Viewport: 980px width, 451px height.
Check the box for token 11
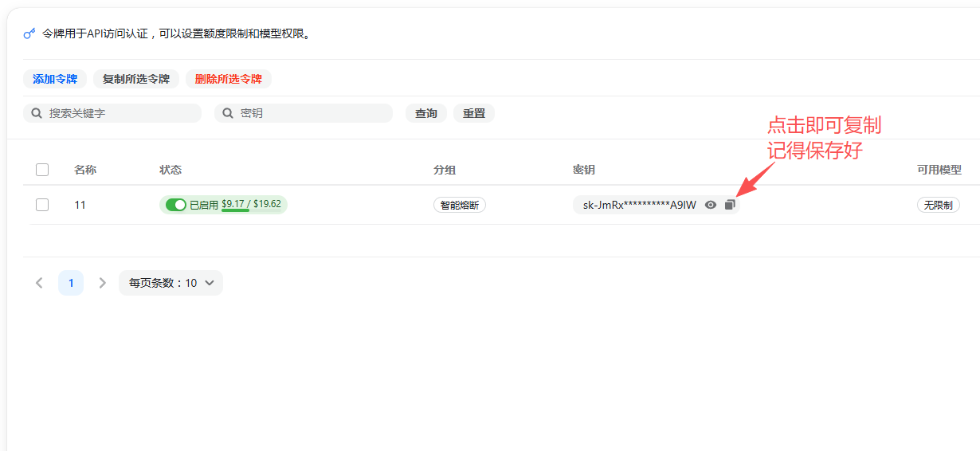click(42, 205)
